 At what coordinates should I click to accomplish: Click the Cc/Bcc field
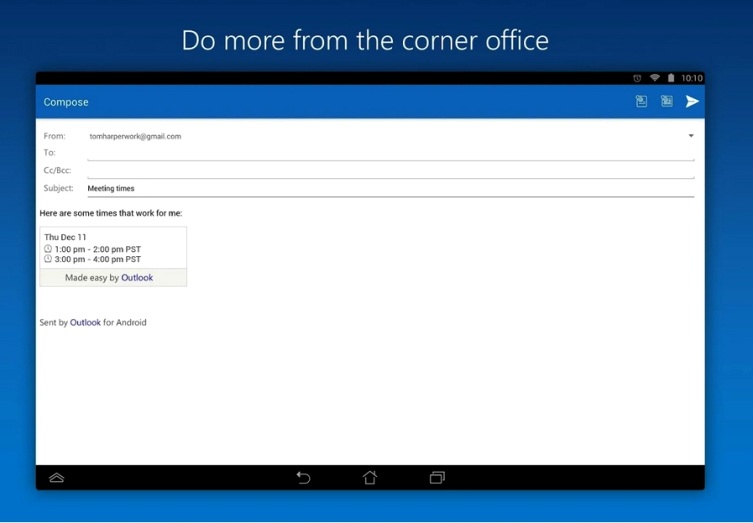(391, 170)
